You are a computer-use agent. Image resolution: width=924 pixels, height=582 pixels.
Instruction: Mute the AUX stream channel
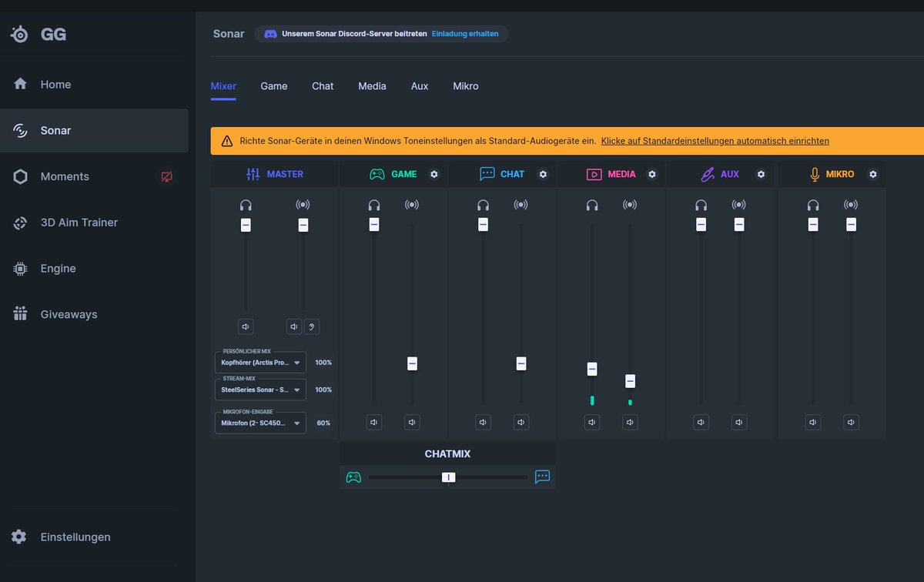coord(739,422)
